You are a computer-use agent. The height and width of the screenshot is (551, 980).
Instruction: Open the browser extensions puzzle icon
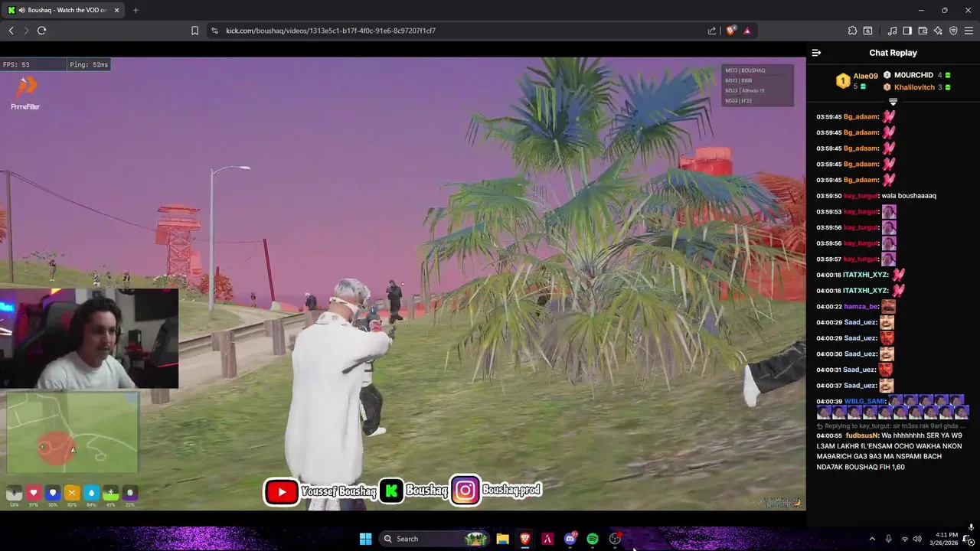[x=852, y=31]
